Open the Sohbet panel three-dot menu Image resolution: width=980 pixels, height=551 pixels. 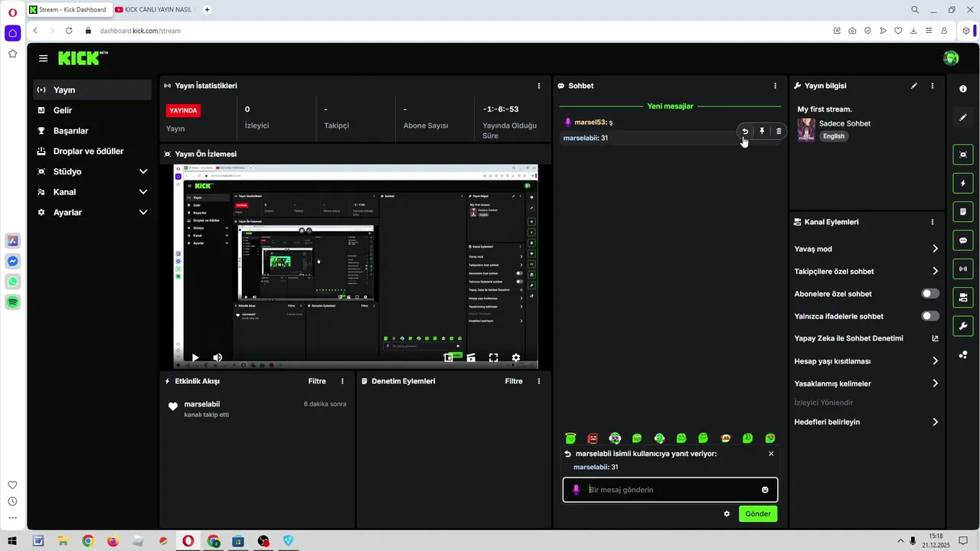click(x=775, y=86)
